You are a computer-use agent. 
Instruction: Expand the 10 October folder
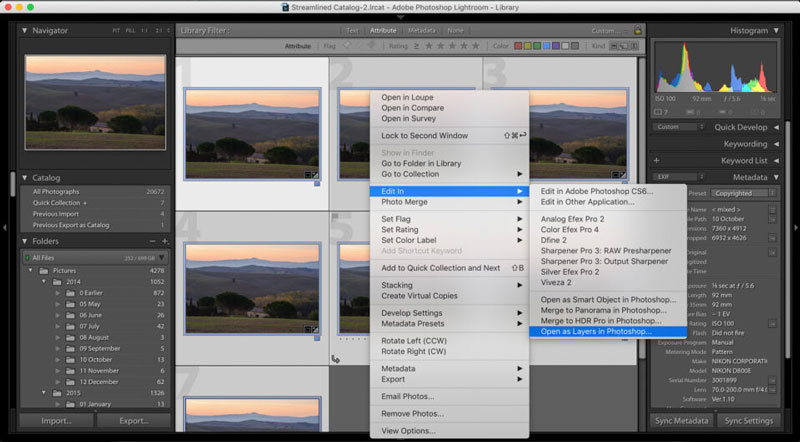pyautogui.click(x=58, y=359)
